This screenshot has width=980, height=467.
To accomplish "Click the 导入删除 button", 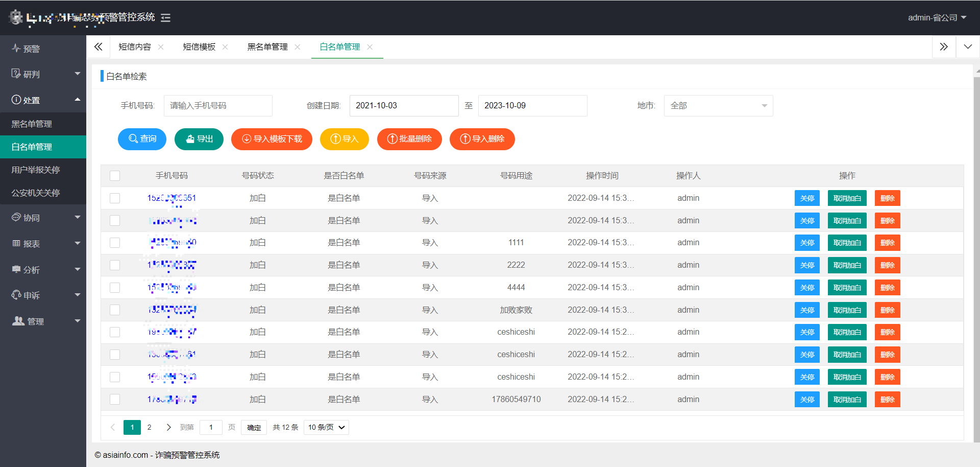I will click(482, 139).
